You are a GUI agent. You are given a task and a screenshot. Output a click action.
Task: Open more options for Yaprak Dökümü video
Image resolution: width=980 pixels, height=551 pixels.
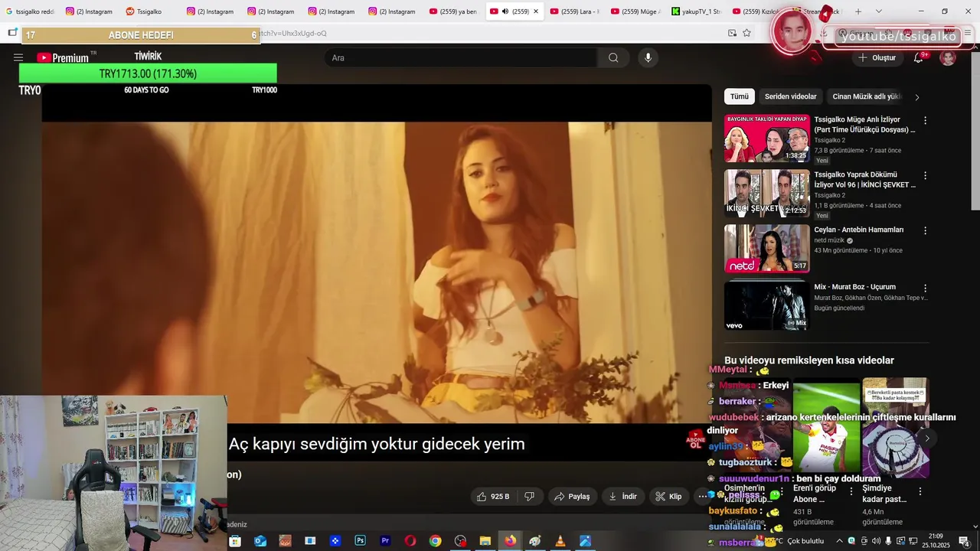click(925, 175)
